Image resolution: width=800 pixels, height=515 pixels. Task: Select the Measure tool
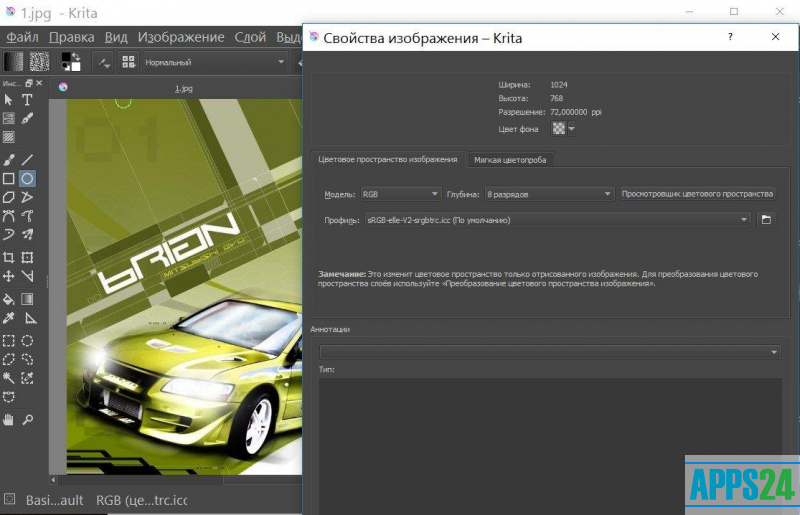pyautogui.click(x=30, y=318)
